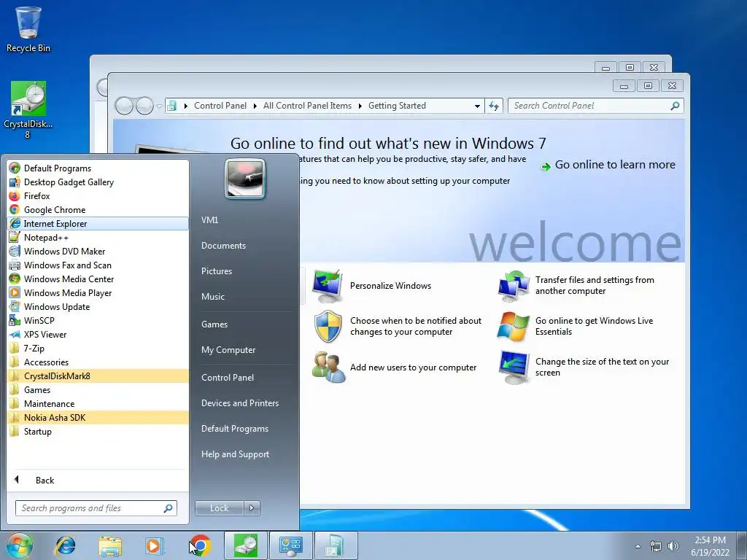Click the Search Control Panel field
Image resolution: width=747 pixels, height=560 pixels.
596,106
